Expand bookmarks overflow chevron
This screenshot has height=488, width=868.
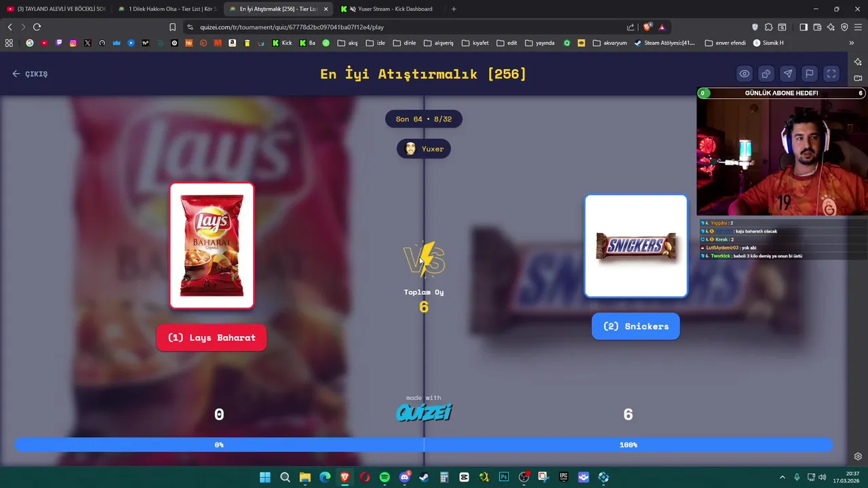851,43
